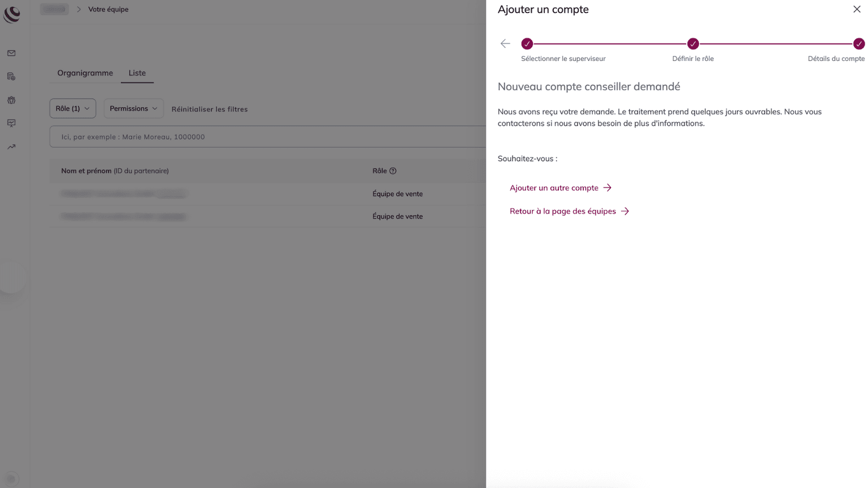Screen dimensions: 868x488
Task: Open the document-with-plus icon in sidebar
Action: [x=11, y=76]
